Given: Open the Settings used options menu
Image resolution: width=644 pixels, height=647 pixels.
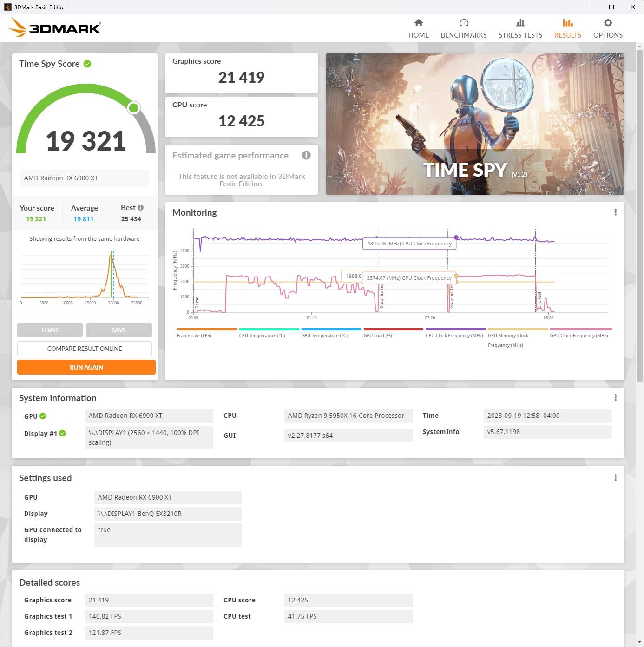Looking at the screenshot, I should pos(615,477).
